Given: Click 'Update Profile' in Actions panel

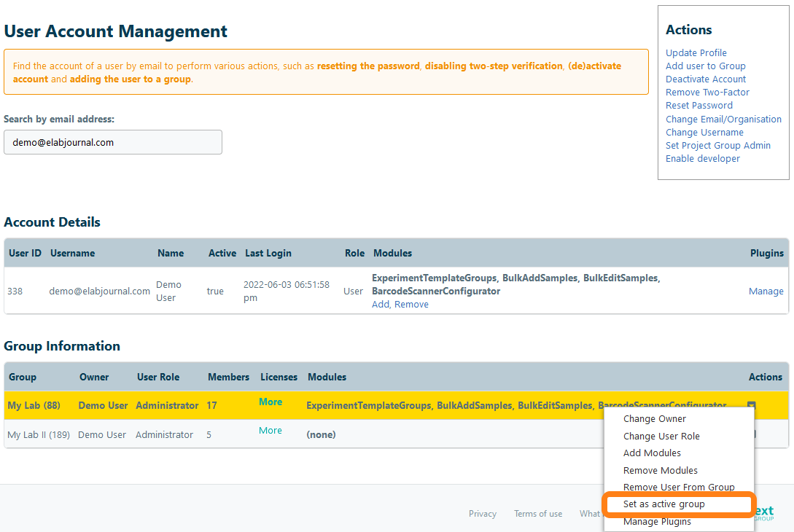Looking at the screenshot, I should [x=696, y=53].
